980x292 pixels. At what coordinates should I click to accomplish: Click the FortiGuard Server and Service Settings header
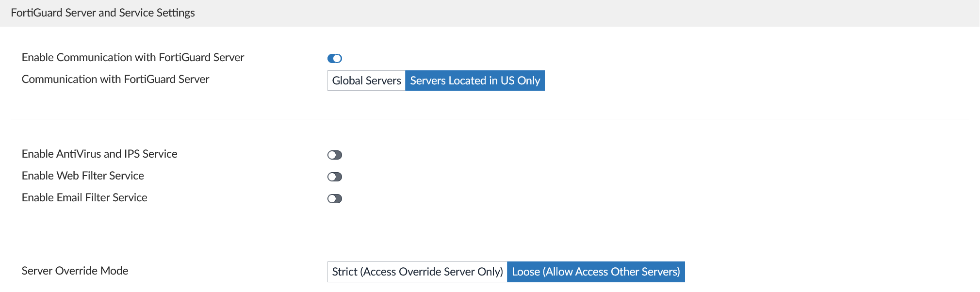[x=103, y=13]
